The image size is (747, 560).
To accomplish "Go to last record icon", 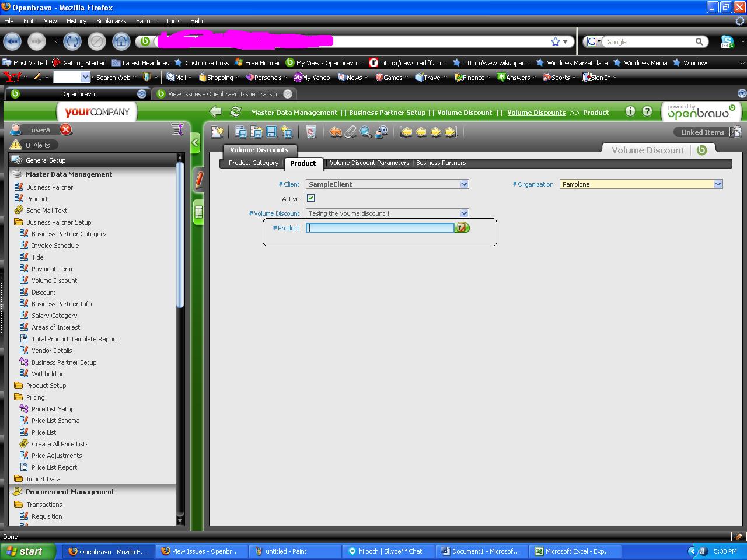I will coord(451,132).
